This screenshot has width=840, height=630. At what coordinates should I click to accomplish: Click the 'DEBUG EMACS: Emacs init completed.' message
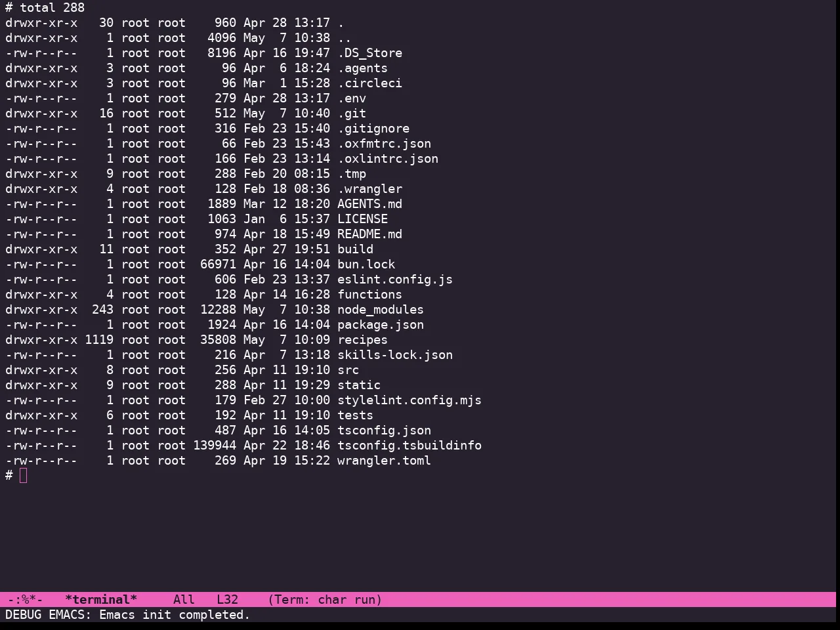pyautogui.click(x=128, y=615)
